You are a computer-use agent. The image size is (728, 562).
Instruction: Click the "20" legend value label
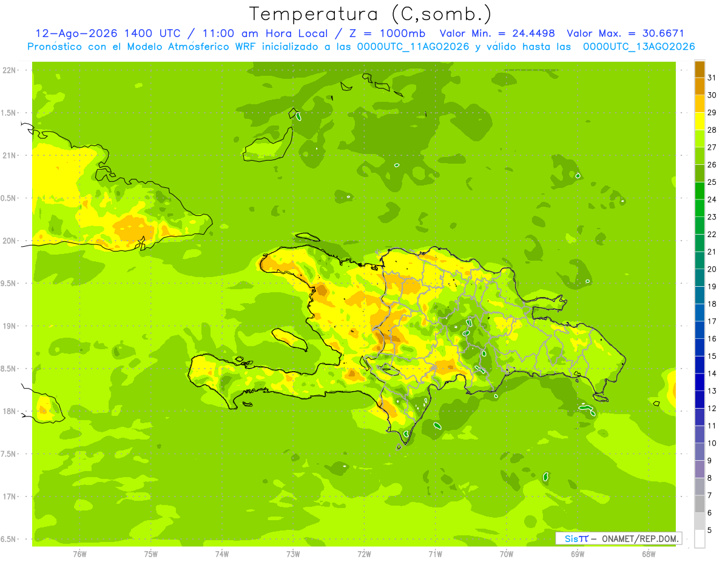click(x=712, y=269)
